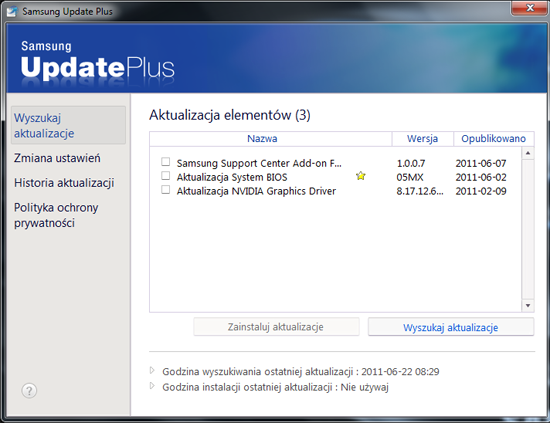Click the help question mark icon
This screenshot has width=550, height=423.
coord(29,390)
